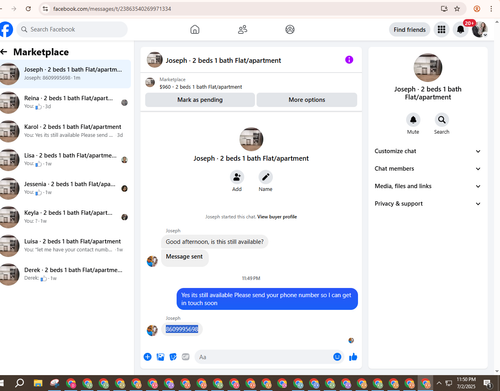
Task: Expand Customize chat section
Action: (x=428, y=151)
